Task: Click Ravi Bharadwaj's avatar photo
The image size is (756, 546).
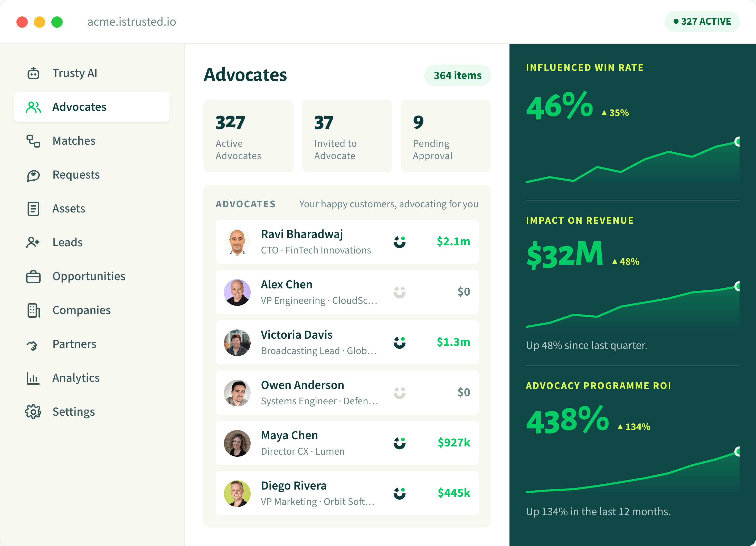Action: pos(237,242)
